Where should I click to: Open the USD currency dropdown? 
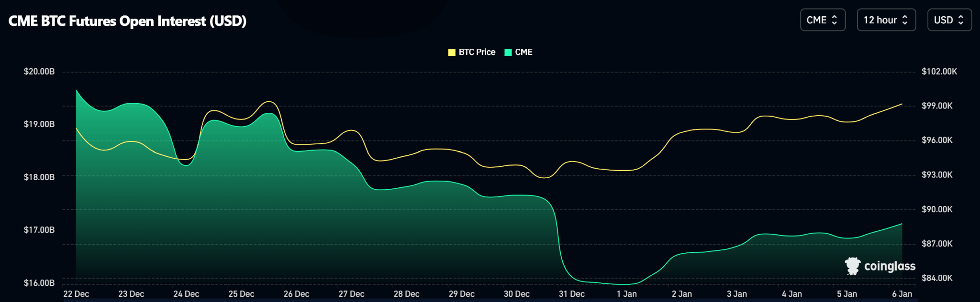pyautogui.click(x=949, y=20)
